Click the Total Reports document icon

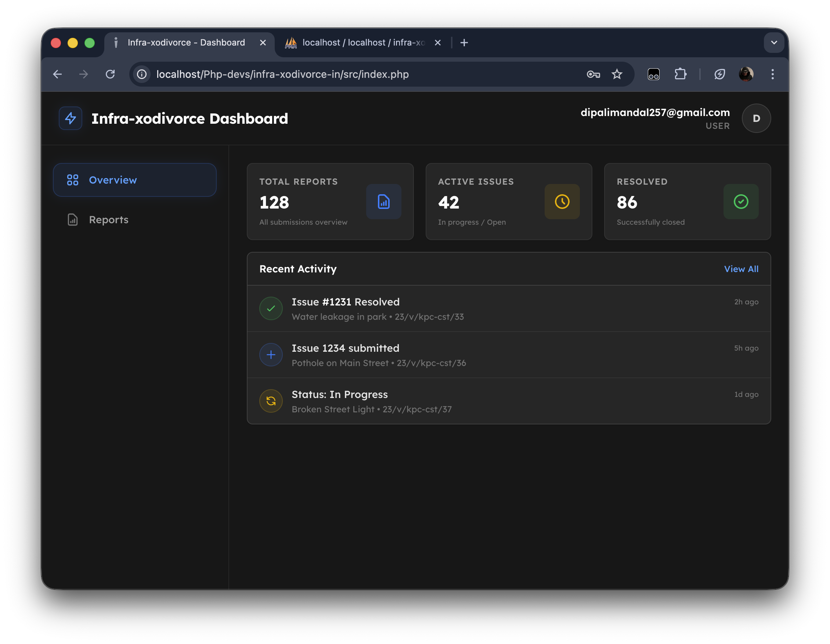pyautogui.click(x=383, y=202)
